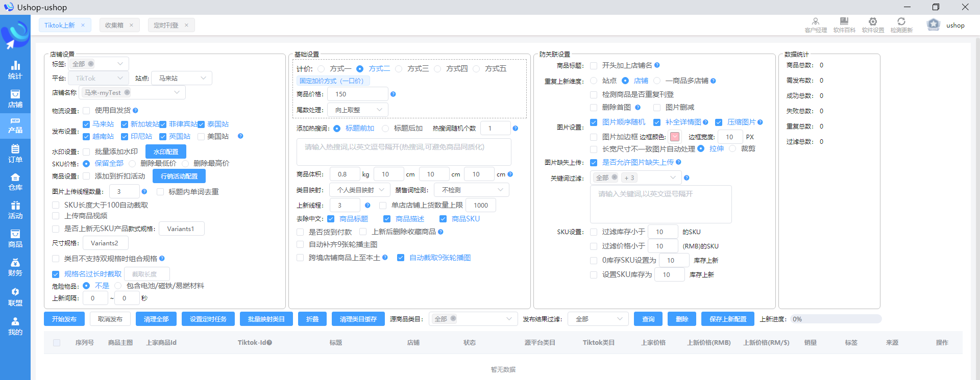
Task: Select 站点 repeat dimension radio button
Action: tap(594, 81)
